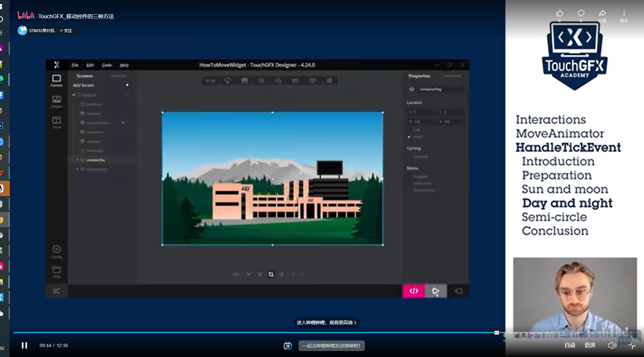Image resolution: width=644 pixels, height=357 pixels.
Task: Click the Semi-circle chapter label
Action: 554,217
